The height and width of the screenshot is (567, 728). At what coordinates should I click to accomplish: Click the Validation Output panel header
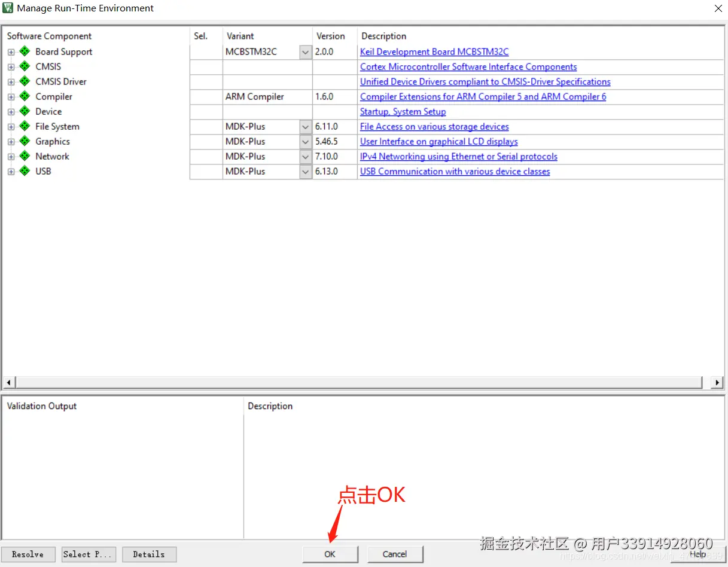[42, 406]
